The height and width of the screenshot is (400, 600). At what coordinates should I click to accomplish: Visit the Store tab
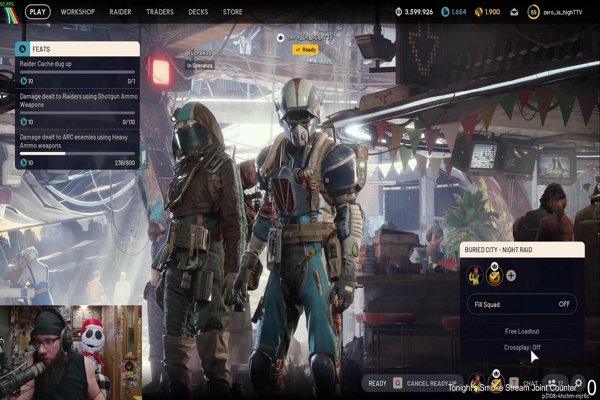point(232,12)
